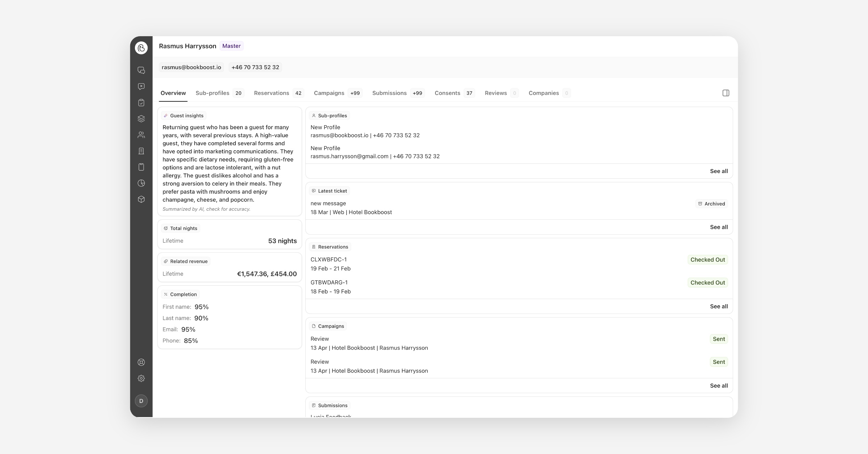Open the blank clipboard icon in sidebar
Image resolution: width=868 pixels, height=454 pixels.
tap(141, 167)
